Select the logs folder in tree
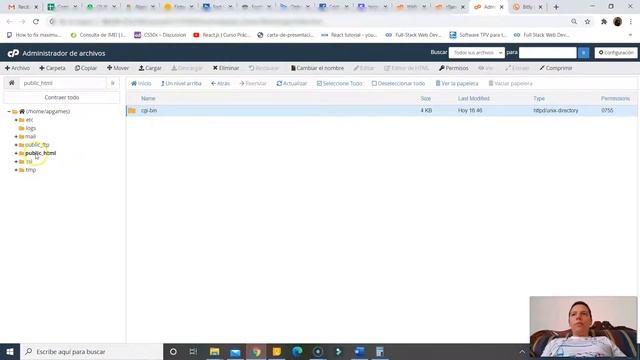640x360 pixels. (x=31, y=128)
